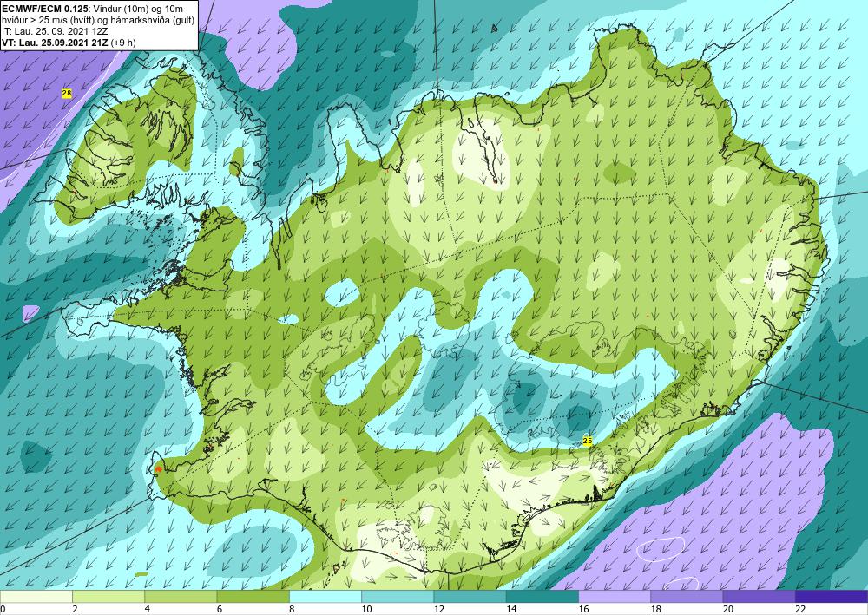Click the legend scale label '6'
The image size is (868, 615).
pos(220,609)
